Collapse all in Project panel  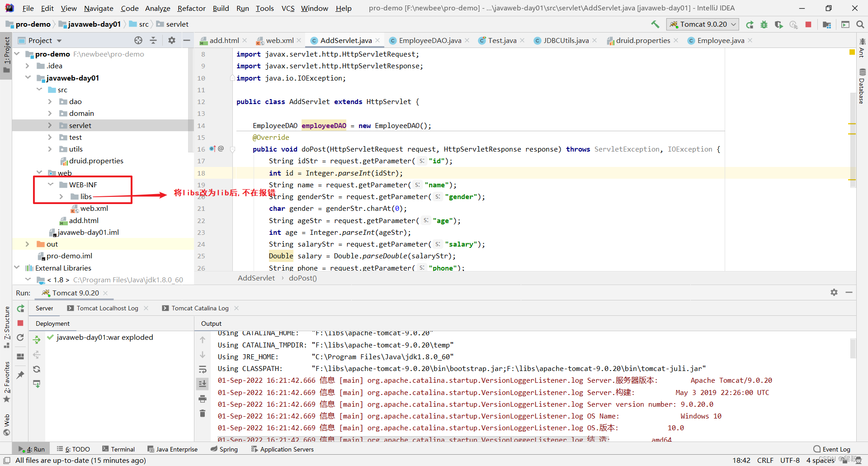(153, 40)
